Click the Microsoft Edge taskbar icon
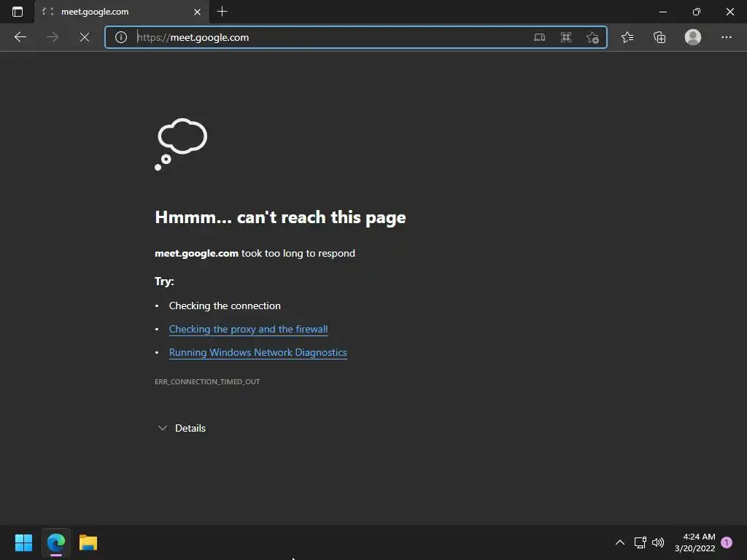The width and height of the screenshot is (747, 560). pyautogui.click(x=56, y=542)
